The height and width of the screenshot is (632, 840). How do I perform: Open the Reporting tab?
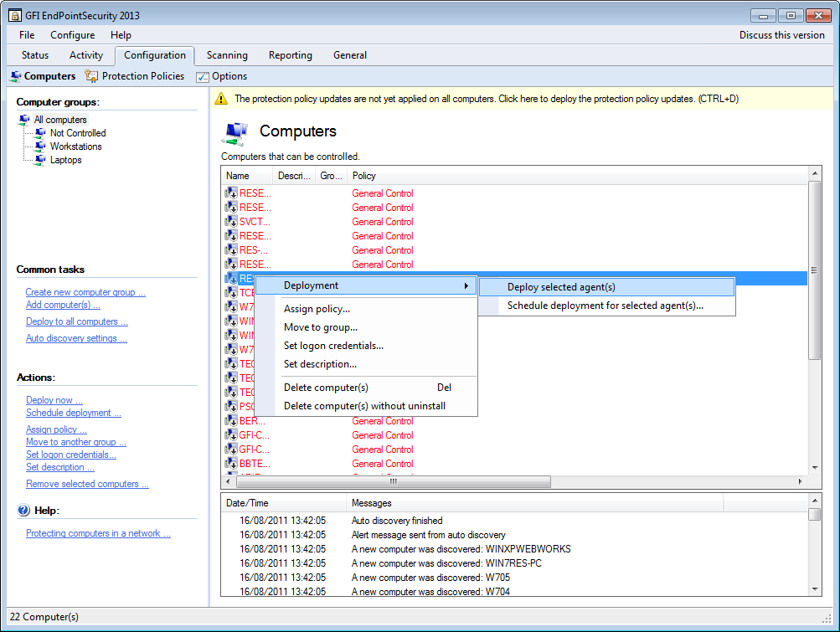pos(290,55)
